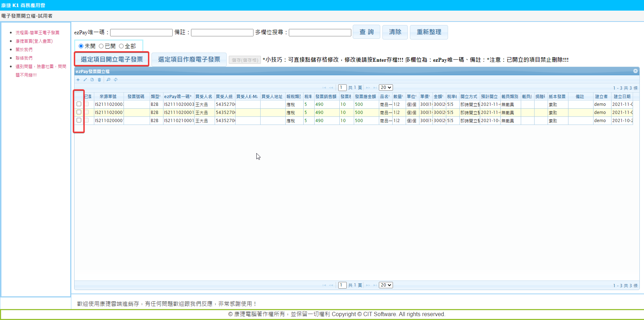Go to next page in the top pager
This screenshot has width=644, height=320.
(368, 87)
